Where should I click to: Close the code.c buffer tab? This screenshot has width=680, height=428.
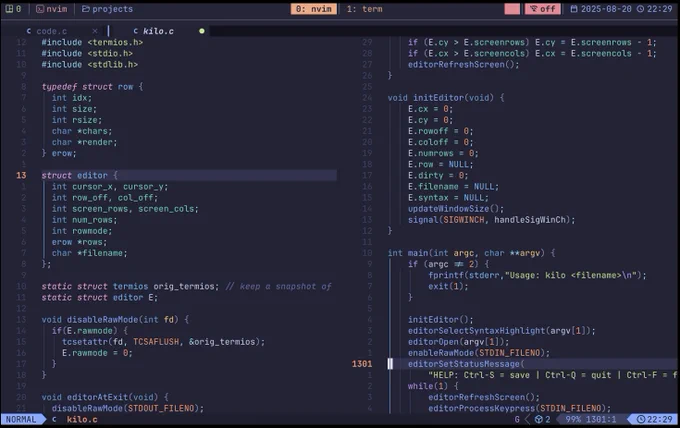coord(95,31)
